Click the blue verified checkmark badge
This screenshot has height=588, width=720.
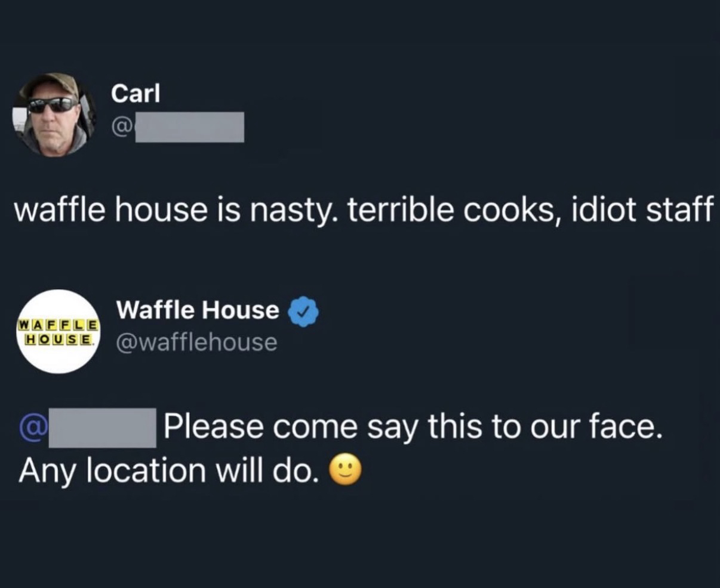point(304,310)
